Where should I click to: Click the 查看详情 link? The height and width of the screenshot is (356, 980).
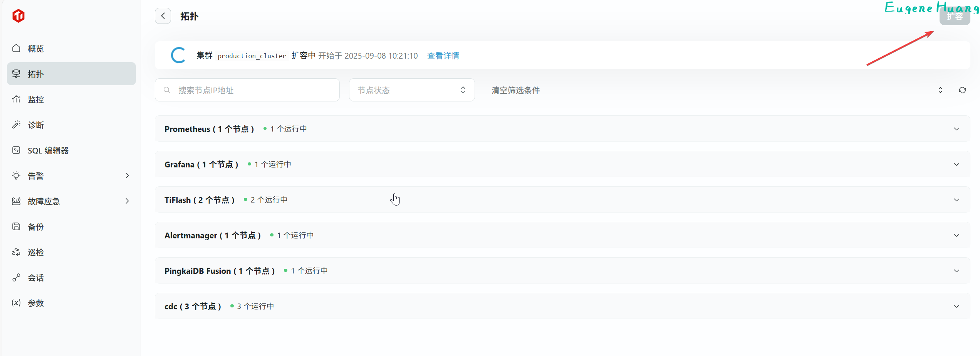(x=443, y=56)
